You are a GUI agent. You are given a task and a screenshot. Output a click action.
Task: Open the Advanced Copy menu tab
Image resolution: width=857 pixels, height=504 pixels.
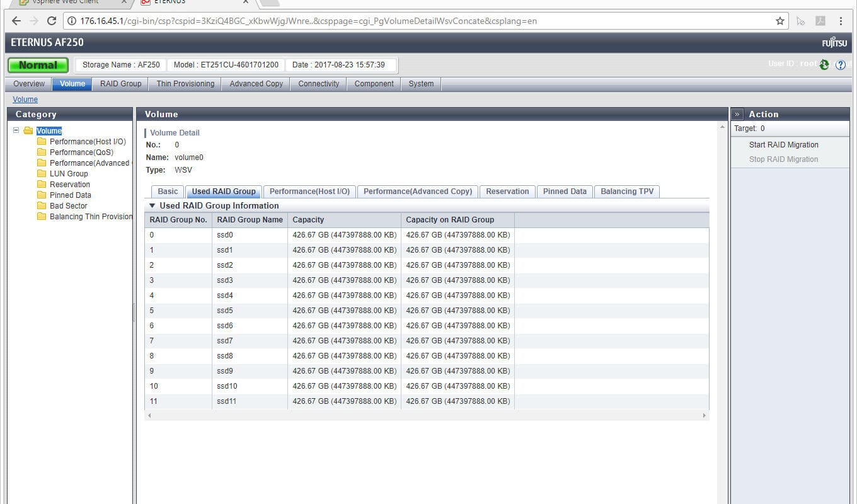click(256, 84)
